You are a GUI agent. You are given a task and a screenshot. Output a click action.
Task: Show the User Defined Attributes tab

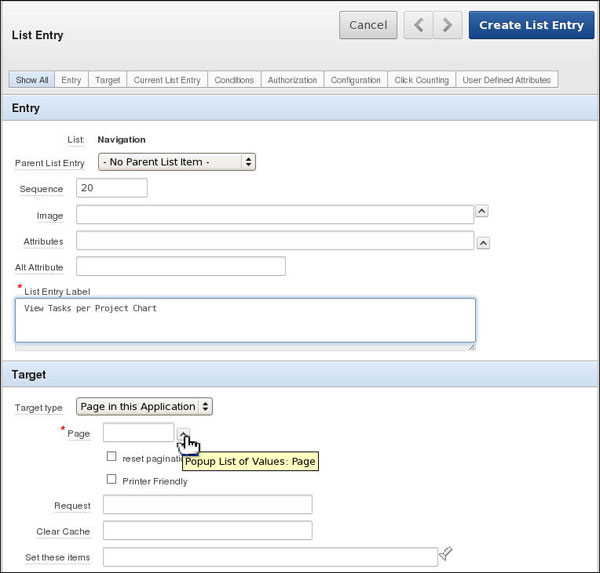point(506,80)
